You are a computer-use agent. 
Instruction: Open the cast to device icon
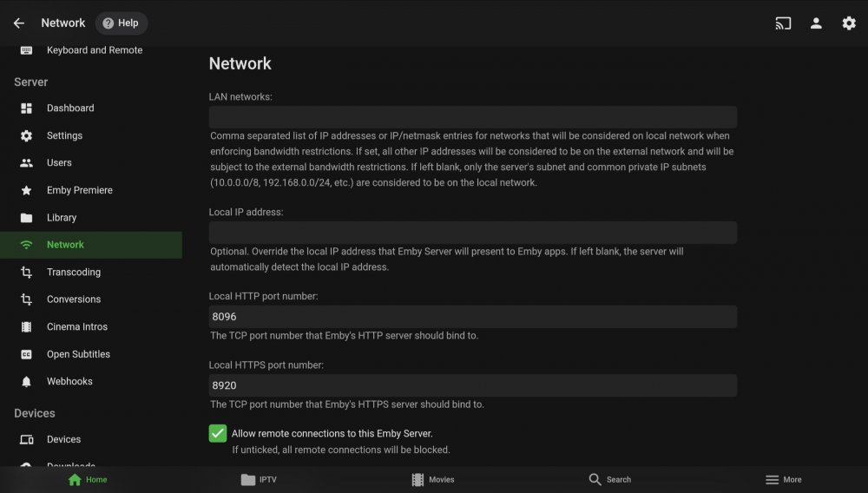(783, 23)
